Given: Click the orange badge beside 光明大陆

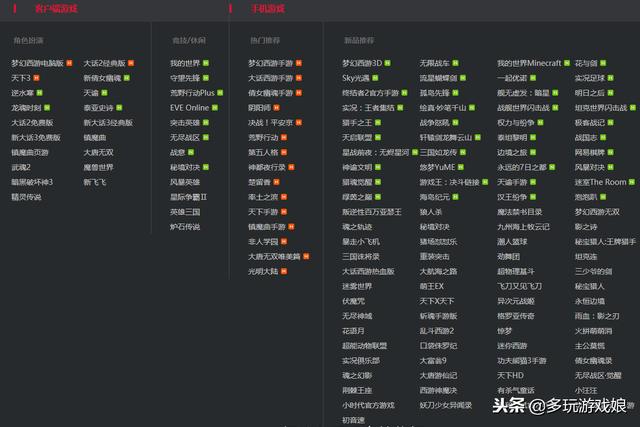Looking at the screenshot, I should point(284,271).
